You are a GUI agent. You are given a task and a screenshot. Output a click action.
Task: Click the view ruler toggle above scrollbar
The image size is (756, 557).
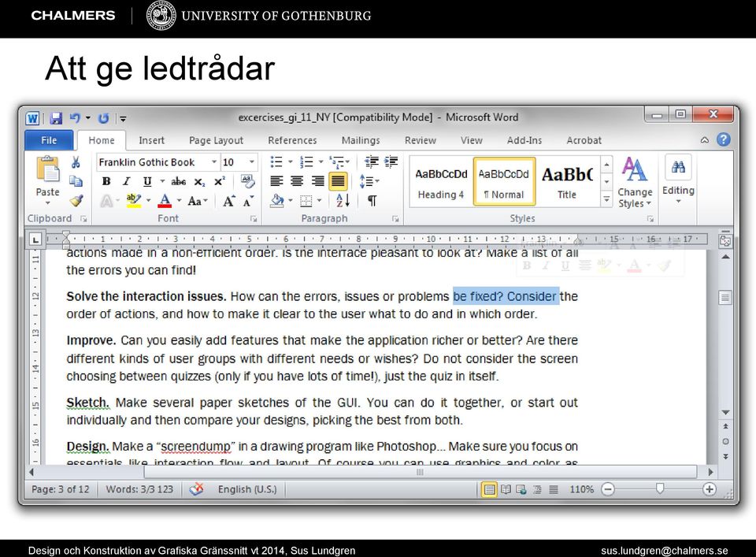pyautogui.click(x=725, y=241)
